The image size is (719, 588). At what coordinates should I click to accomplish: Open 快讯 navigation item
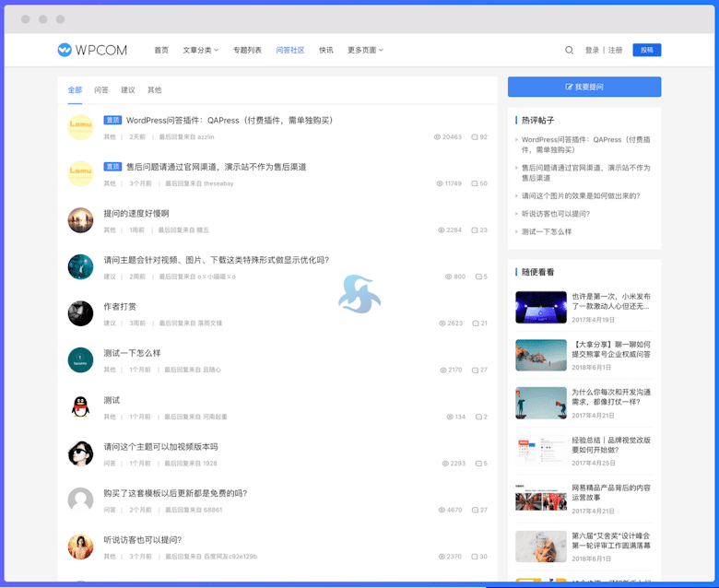pos(326,50)
